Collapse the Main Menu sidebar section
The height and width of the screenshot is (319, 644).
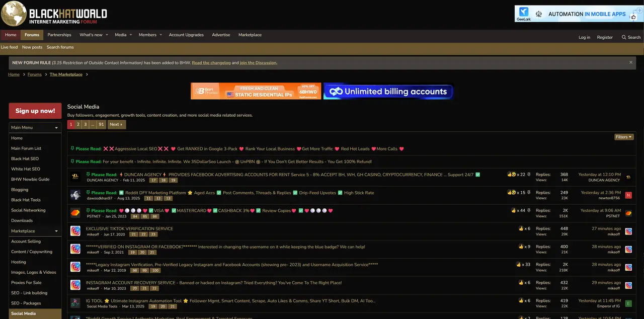click(x=56, y=128)
